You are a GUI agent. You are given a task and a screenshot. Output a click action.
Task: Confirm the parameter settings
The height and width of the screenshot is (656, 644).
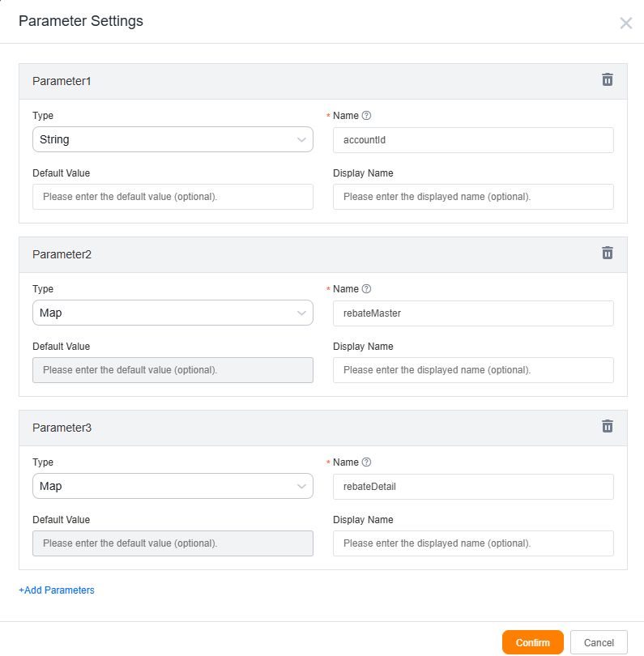pos(533,642)
